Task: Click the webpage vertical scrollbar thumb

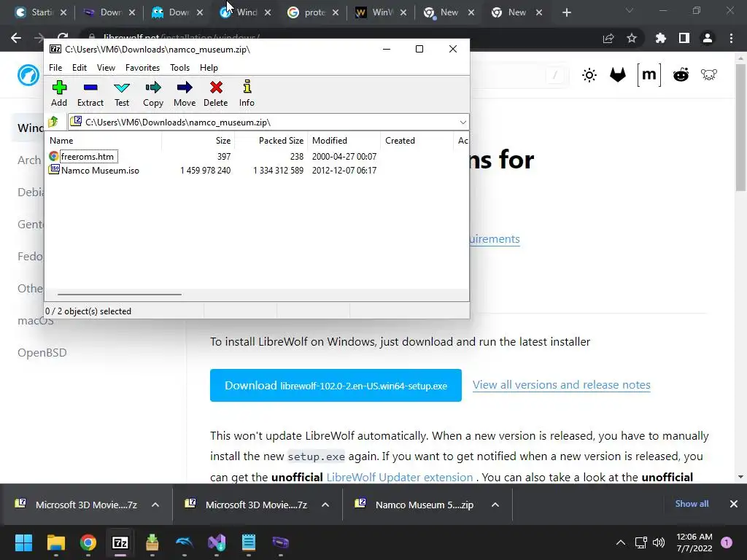Action: click(740, 127)
